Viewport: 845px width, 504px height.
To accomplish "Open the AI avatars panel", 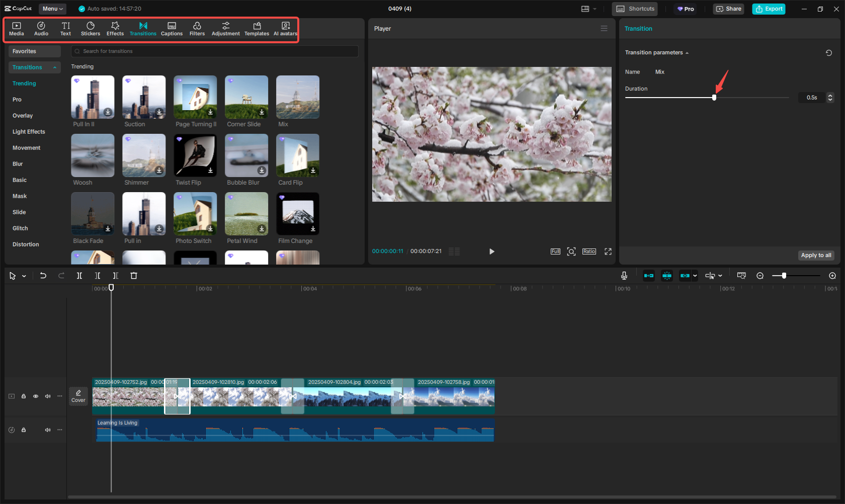I will click(285, 28).
